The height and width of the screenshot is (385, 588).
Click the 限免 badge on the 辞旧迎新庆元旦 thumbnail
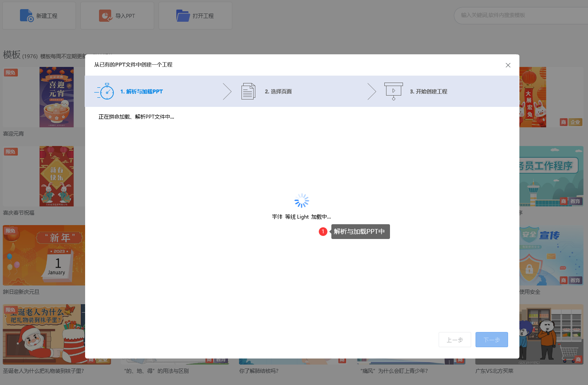pyautogui.click(x=10, y=231)
